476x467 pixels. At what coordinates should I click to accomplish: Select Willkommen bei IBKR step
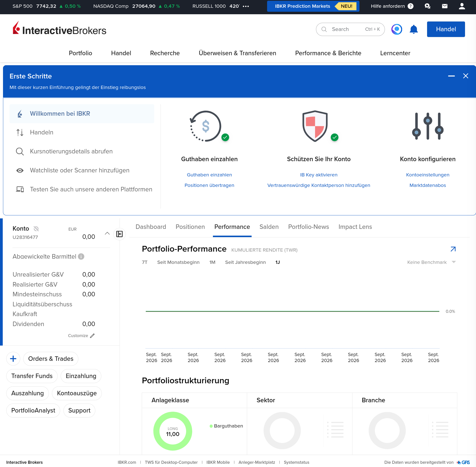[82, 114]
